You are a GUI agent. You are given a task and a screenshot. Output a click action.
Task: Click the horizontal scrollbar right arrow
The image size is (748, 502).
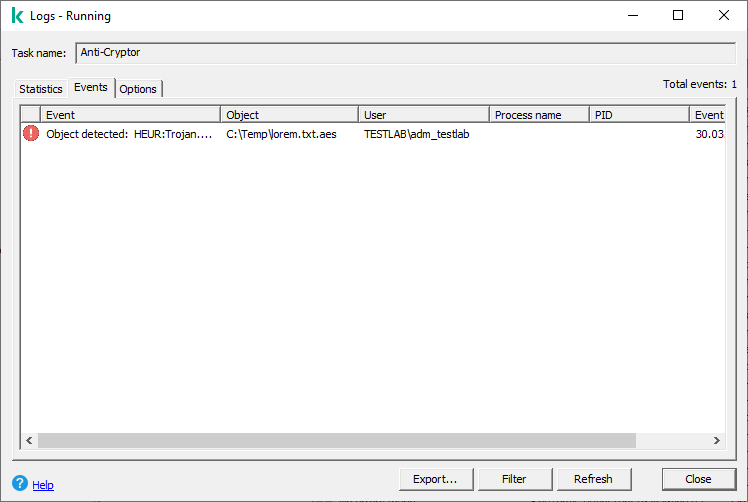click(717, 440)
